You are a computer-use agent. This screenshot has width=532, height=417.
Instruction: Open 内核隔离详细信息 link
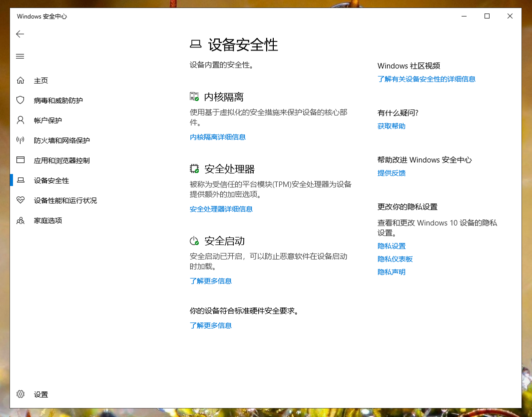point(217,137)
